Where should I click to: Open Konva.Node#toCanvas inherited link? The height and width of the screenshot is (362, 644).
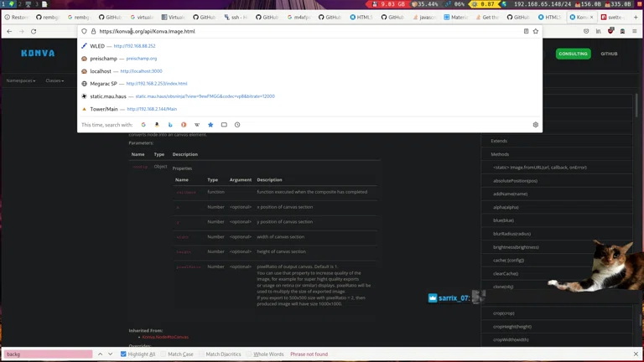[165, 337]
